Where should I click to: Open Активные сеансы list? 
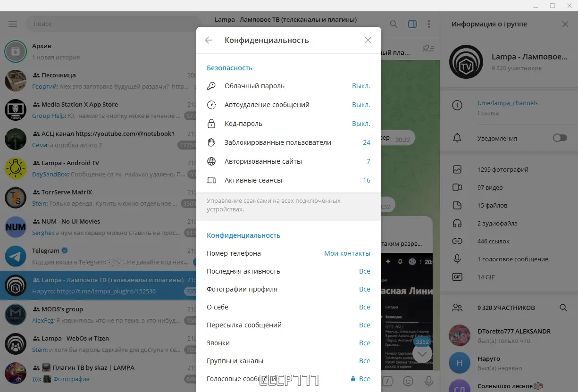tap(288, 180)
